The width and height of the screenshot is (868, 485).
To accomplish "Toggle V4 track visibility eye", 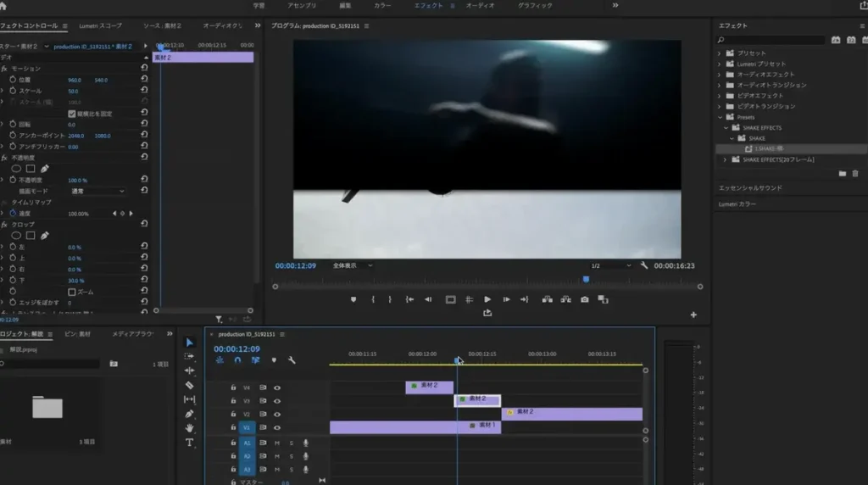I will click(x=277, y=387).
